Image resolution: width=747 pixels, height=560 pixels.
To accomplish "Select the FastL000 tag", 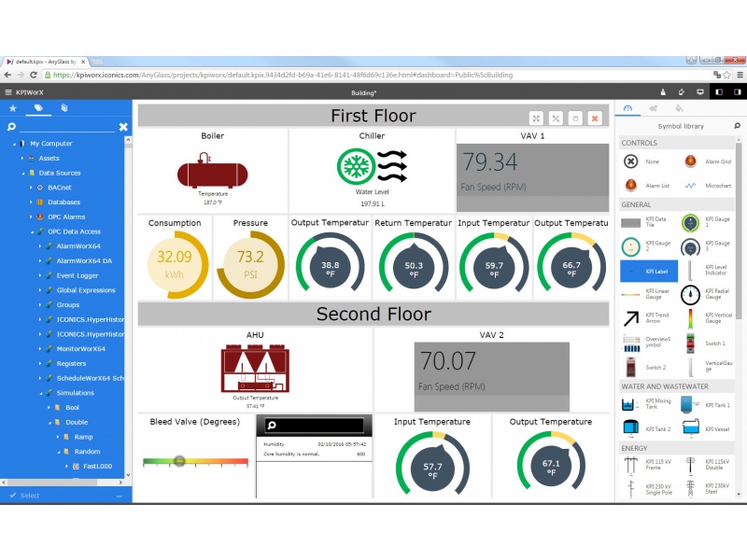I will (98, 467).
